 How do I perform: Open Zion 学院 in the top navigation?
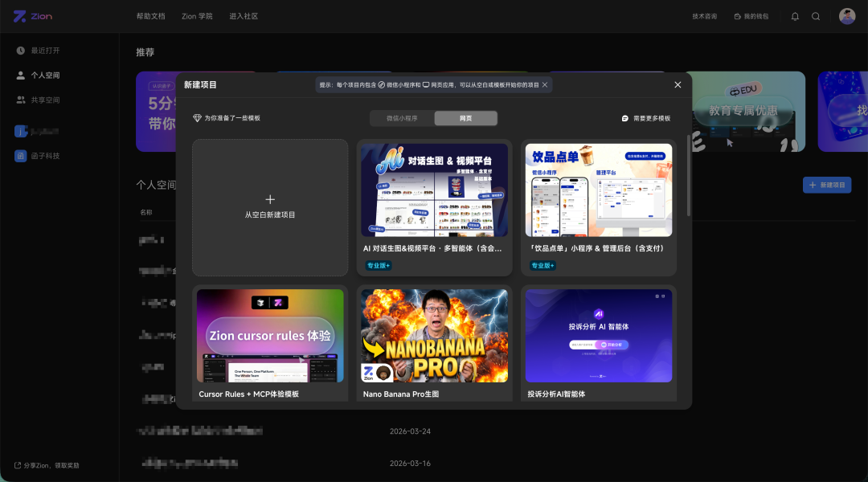[x=197, y=17]
